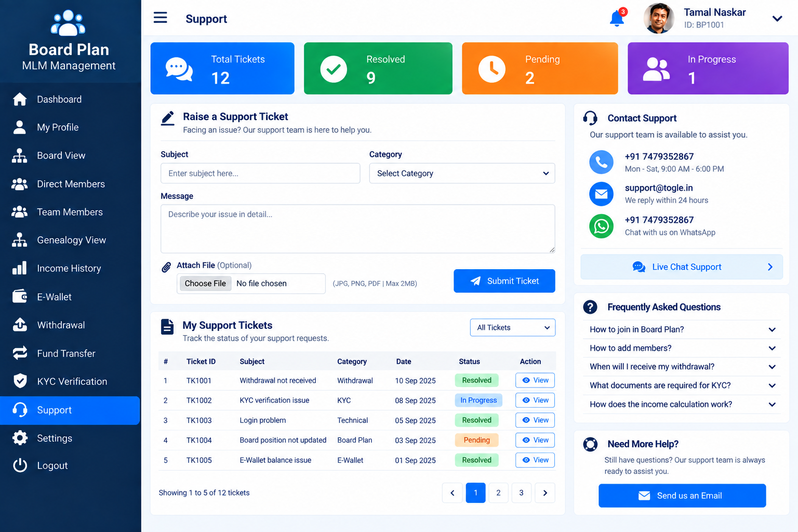
Task: Open Team Members menu item
Action: point(70,212)
